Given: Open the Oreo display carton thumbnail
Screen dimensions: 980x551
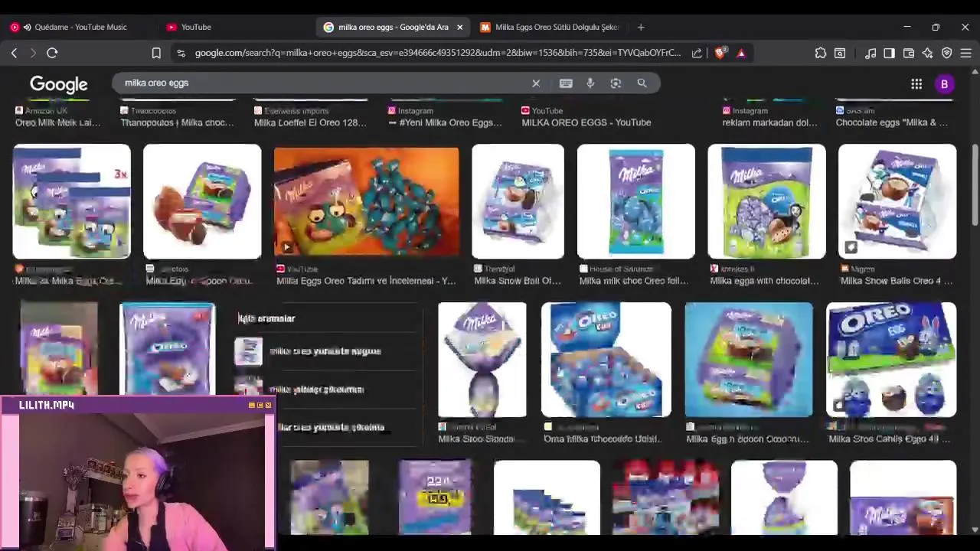Looking at the screenshot, I should pyautogui.click(x=606, y=360).
